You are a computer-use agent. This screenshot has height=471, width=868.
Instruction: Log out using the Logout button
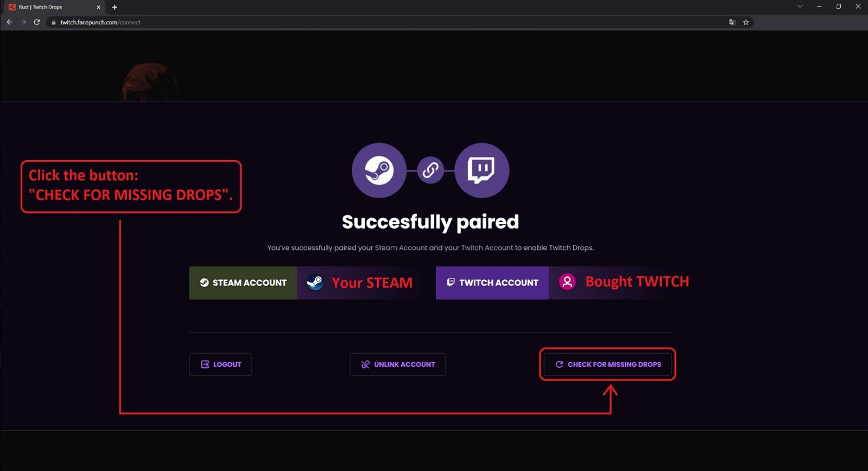pyautogui.click(x=220, y=364)
